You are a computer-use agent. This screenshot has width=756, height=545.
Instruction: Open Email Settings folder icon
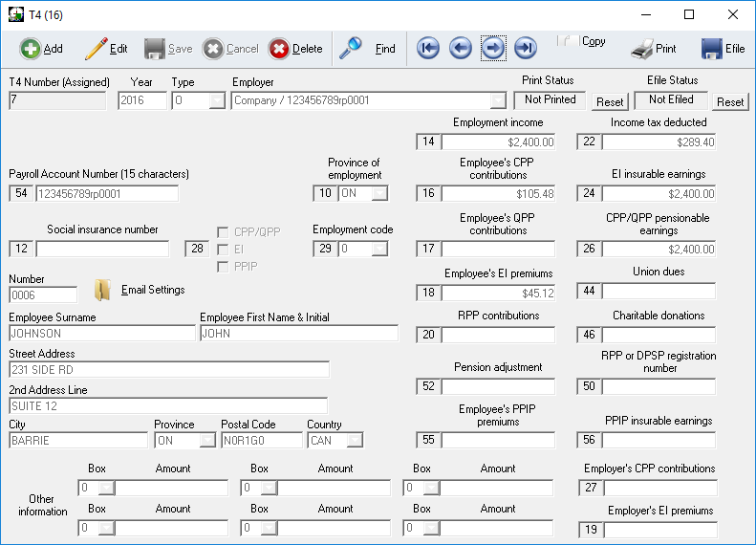coord(103,290)
